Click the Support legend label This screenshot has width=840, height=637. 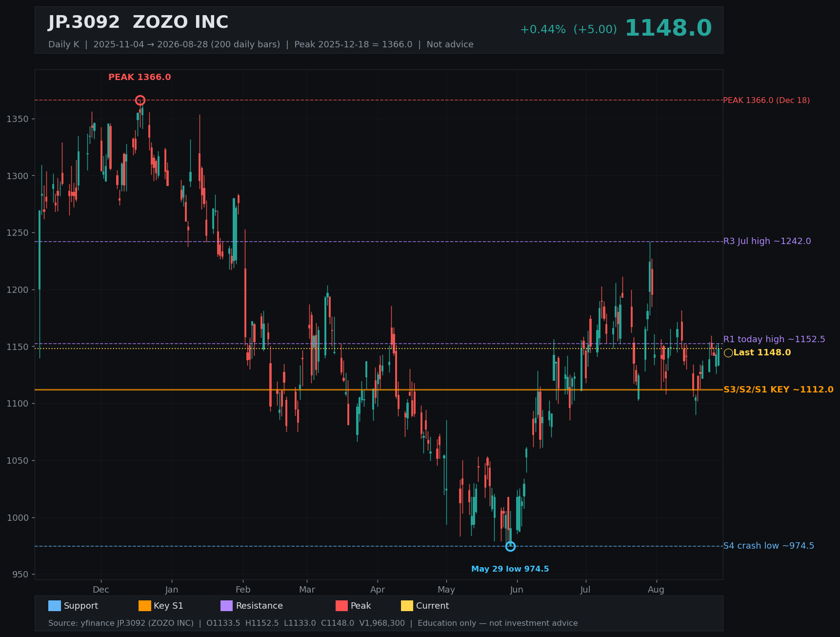[81, 606]
